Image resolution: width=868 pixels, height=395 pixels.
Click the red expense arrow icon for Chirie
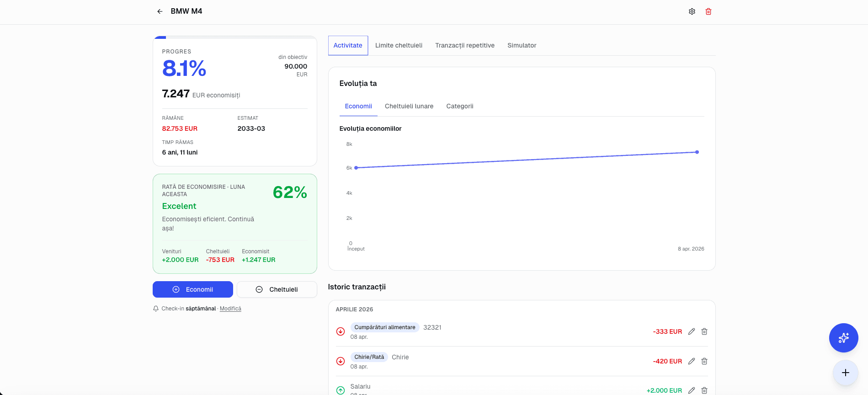(341, 361)
